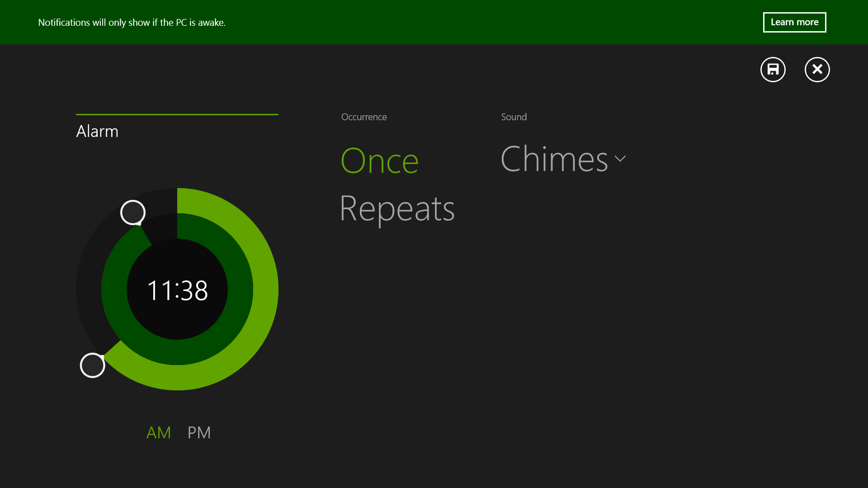Click the hour handle knob at upper left
Viewport: 868px width, 488px height.
[x=133, y=212]
